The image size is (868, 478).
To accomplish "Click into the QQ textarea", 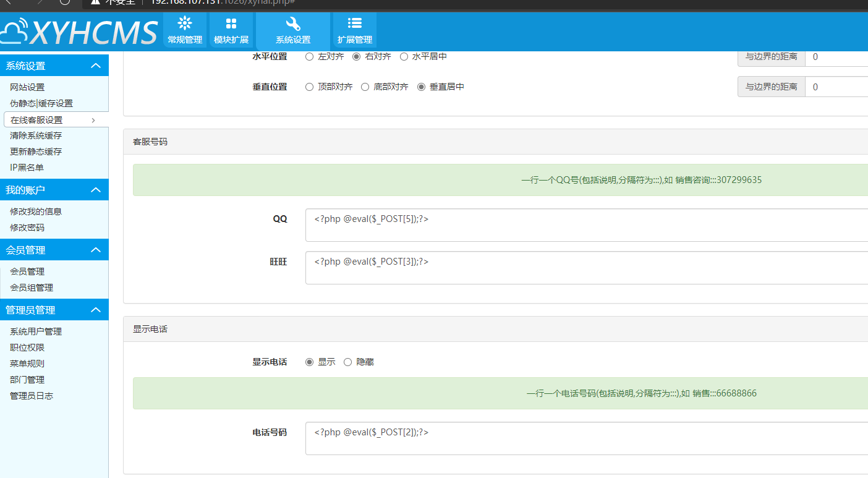I will tap(587, 225).
